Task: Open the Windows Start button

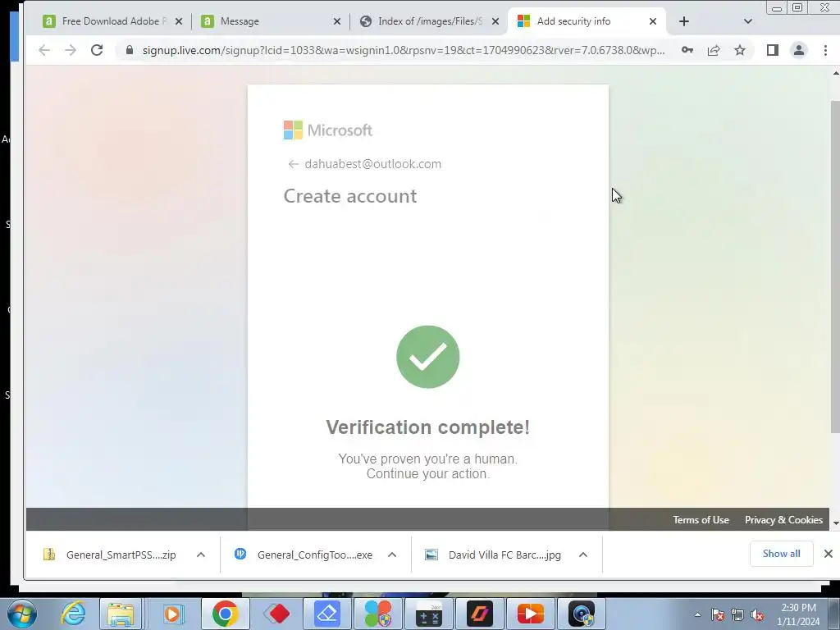Action: 22,614
